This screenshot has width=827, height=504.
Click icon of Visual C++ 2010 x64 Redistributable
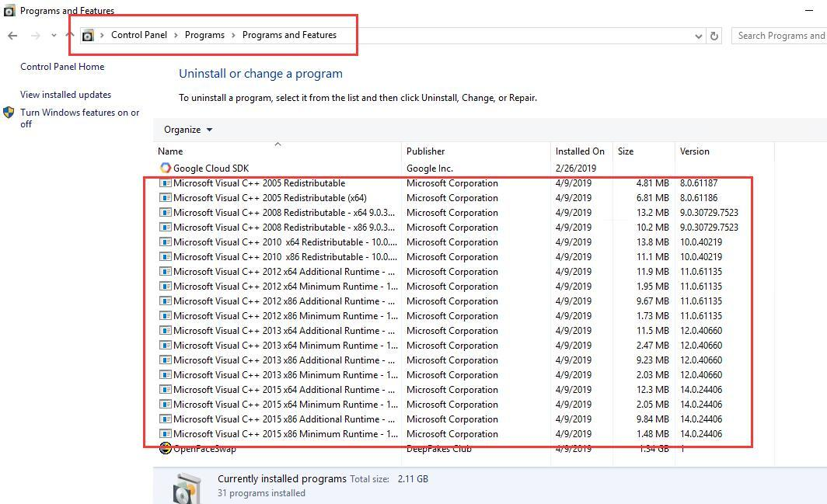pos(165,242)
